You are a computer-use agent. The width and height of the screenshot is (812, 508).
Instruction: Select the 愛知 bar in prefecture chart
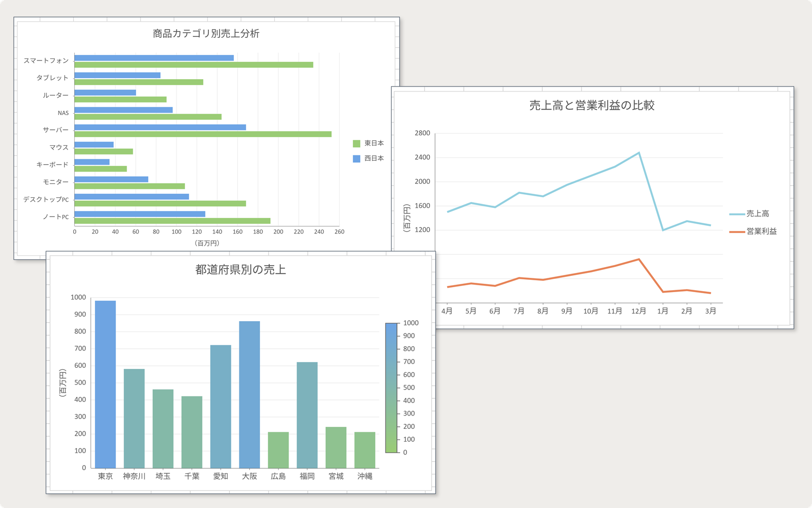tap(221, 407)
